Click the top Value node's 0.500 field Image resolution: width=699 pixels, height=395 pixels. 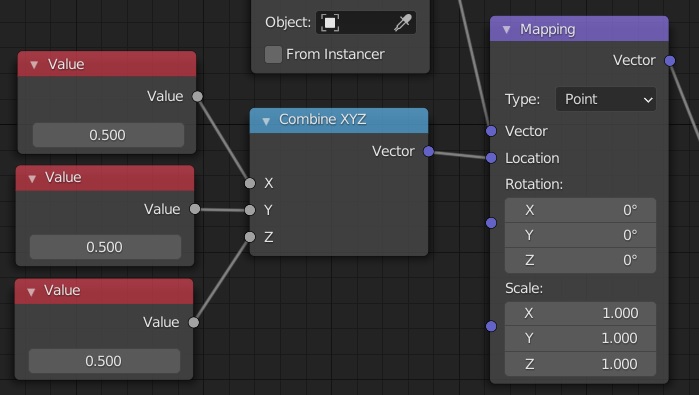pos(108,135)
